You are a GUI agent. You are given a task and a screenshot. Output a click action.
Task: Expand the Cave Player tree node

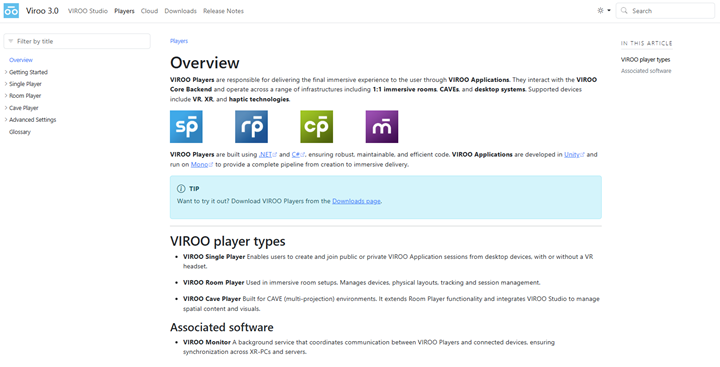6,108
